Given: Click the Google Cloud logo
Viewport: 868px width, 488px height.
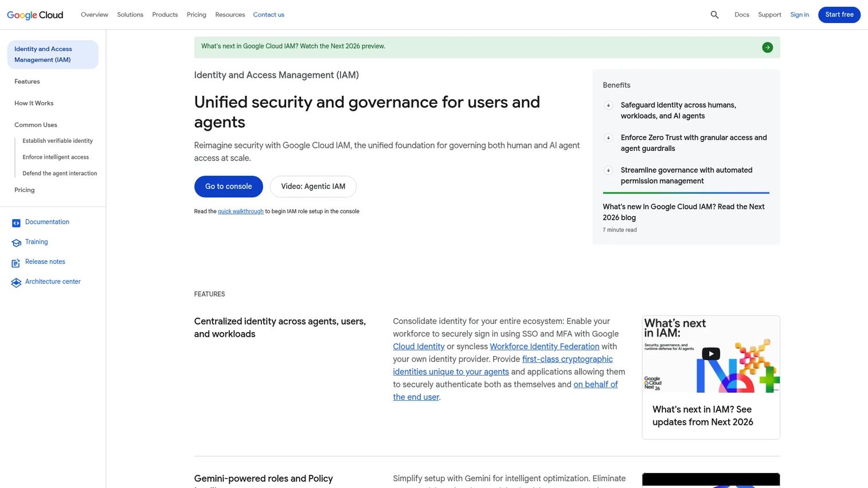Looking at the screenshot, I should [35, 15].
